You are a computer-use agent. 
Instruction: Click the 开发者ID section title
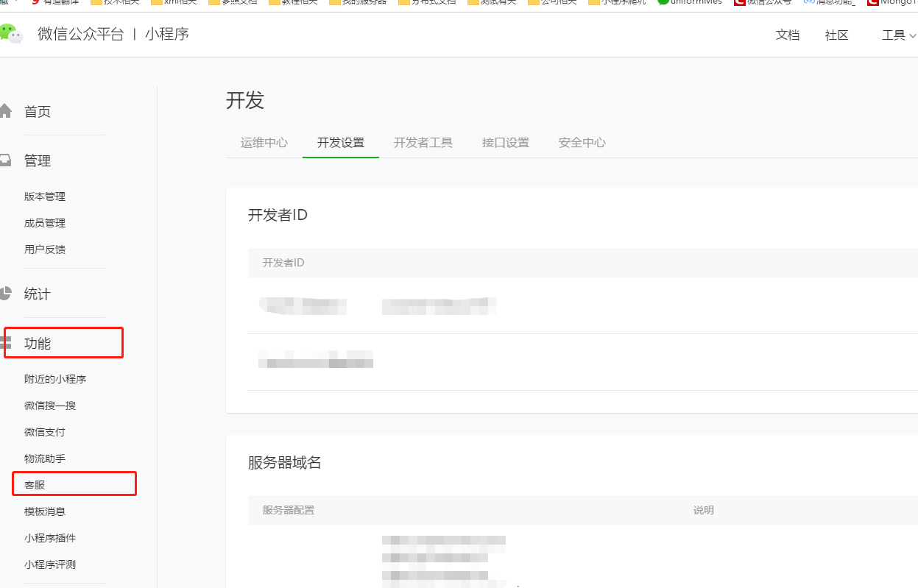coord(278,215)
